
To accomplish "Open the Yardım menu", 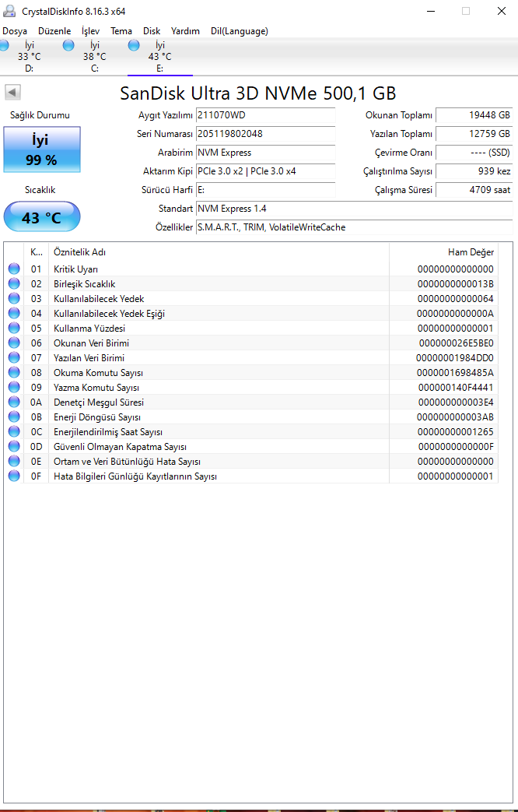I will pyautogui.click(x=185, y=31).
